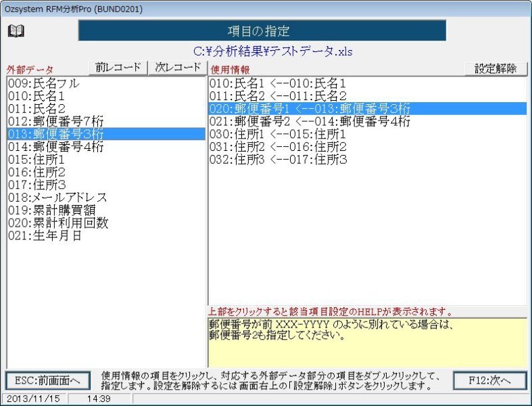Select 016:住所2 in external data list
This screenshot has height=406, width=532.
(x=106, y=173)
